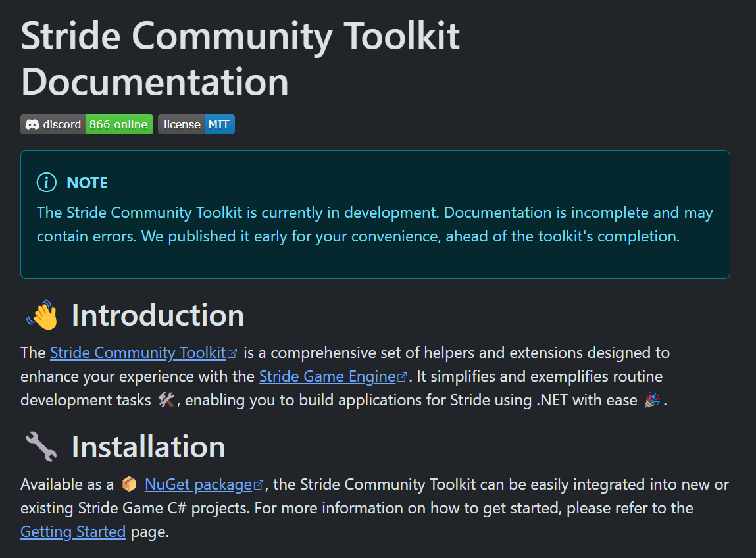756x558 pixels.
Task: Open the Stride Community Toolkit link
Action: [x=138, y=352]
